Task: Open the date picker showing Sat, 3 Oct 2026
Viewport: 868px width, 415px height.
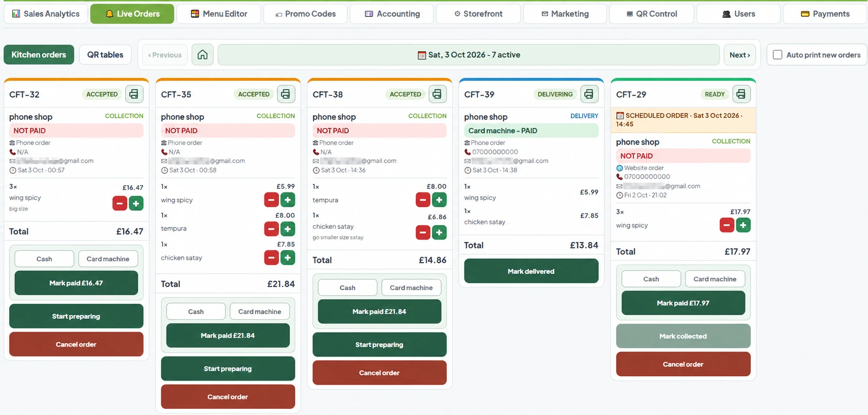Action: pos(469,55)
